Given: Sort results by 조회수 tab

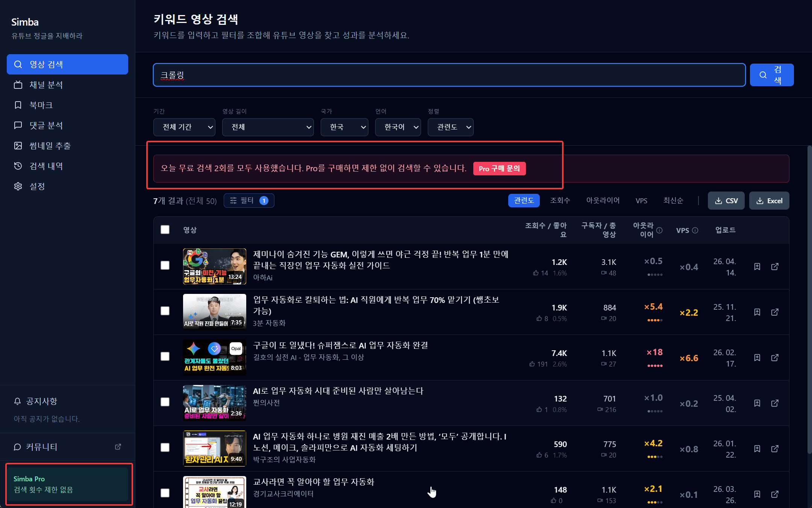Looking at the screenshot, I should click(x=560, y=201).
